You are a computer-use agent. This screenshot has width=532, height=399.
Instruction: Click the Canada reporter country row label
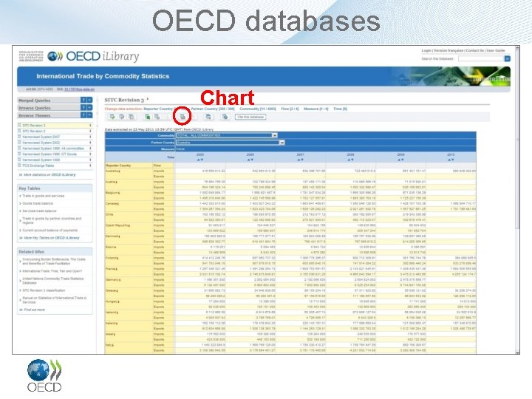(x=112, y=204)
